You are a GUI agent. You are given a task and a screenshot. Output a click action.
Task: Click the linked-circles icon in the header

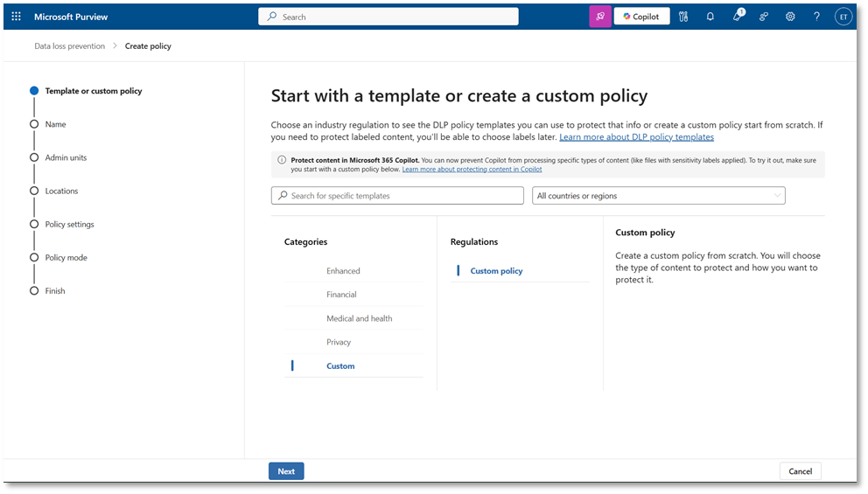pos(764,17)
